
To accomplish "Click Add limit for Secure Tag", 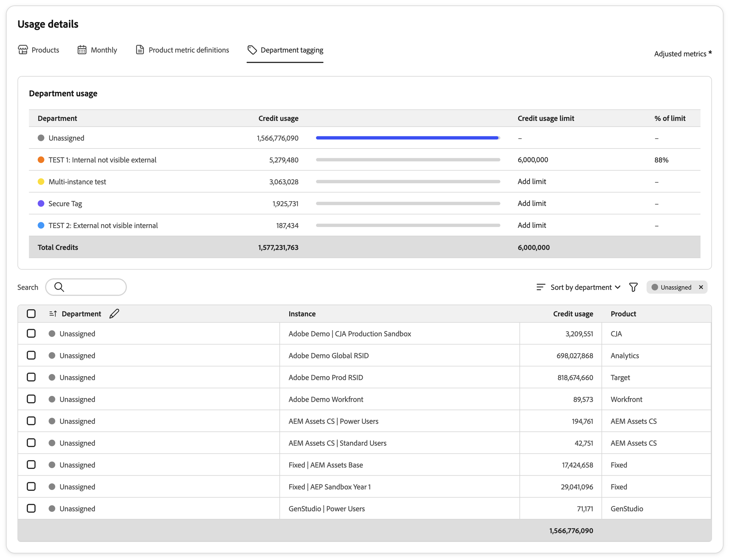I will tap(532, 203).
